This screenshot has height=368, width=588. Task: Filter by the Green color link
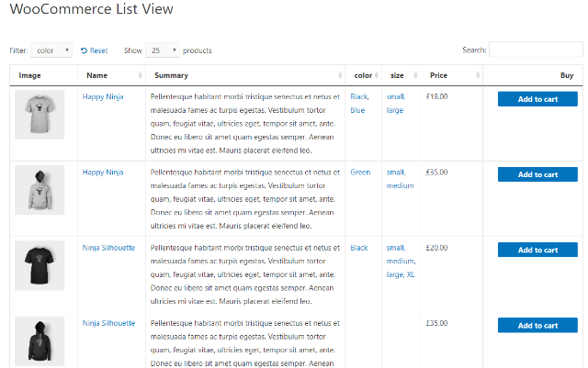(x=360, y=172)
